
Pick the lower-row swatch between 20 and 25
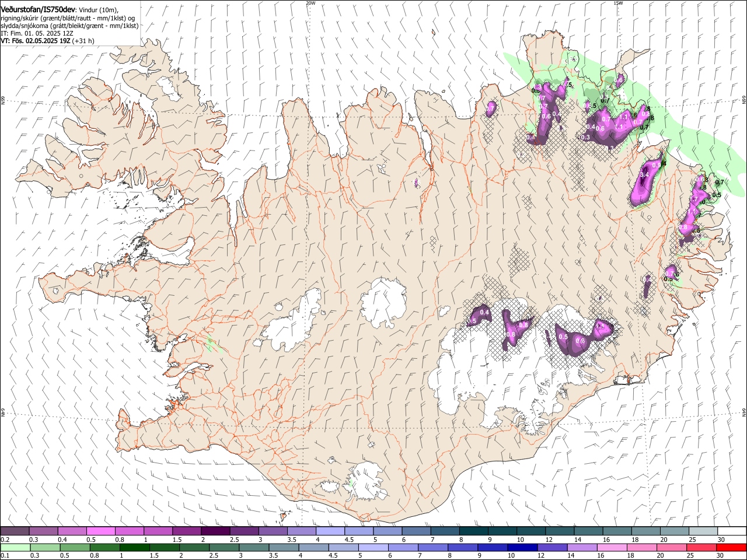[671, 548]
